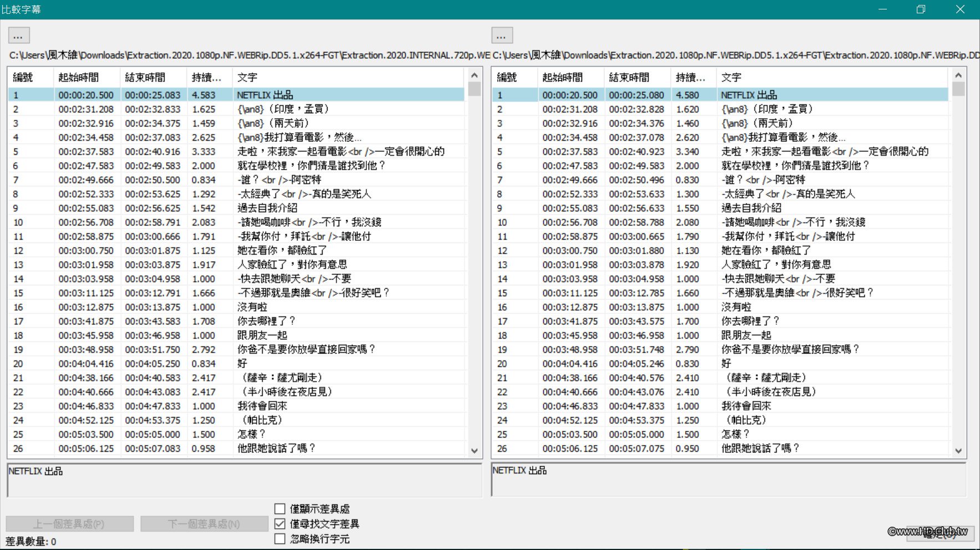Click the left pane 結束時間 column header
This screenshot has height=550, width=980.
pyautogui.click(x=154, y=77)
